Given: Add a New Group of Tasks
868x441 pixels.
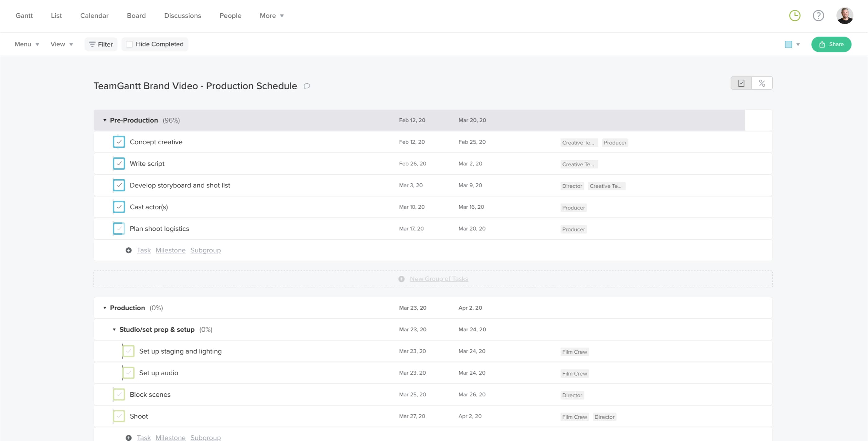Looking at the screenshot, I should (x=439, y=279).
